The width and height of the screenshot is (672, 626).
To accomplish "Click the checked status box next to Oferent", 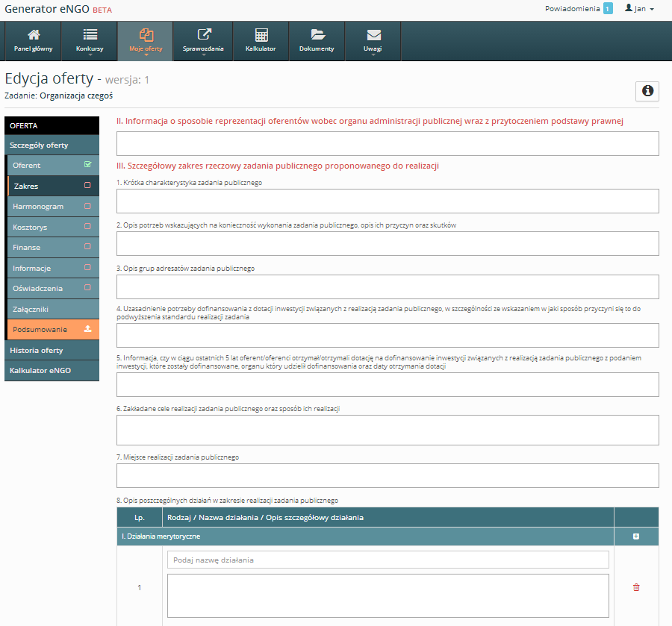I will click(88, 164).
